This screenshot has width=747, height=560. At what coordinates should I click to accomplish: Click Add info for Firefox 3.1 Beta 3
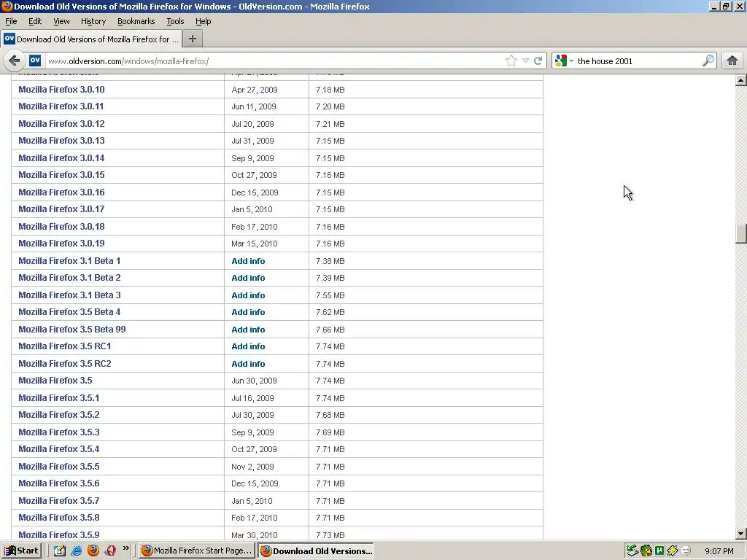pos(248,295)
